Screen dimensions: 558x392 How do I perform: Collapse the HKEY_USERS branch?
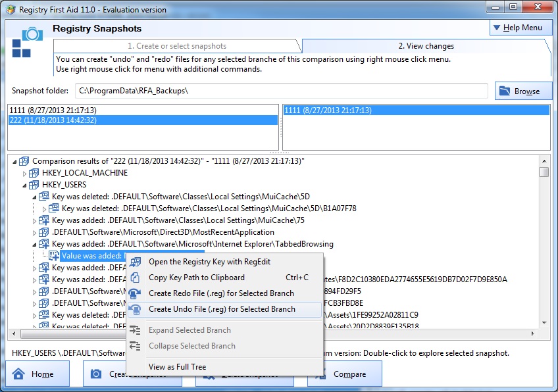(x=24, y=185)
